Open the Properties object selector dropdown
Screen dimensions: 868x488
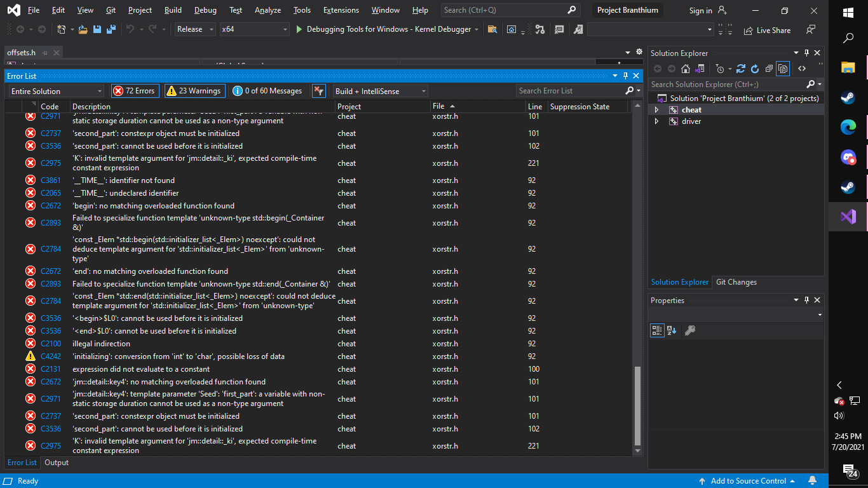[820, 315]
